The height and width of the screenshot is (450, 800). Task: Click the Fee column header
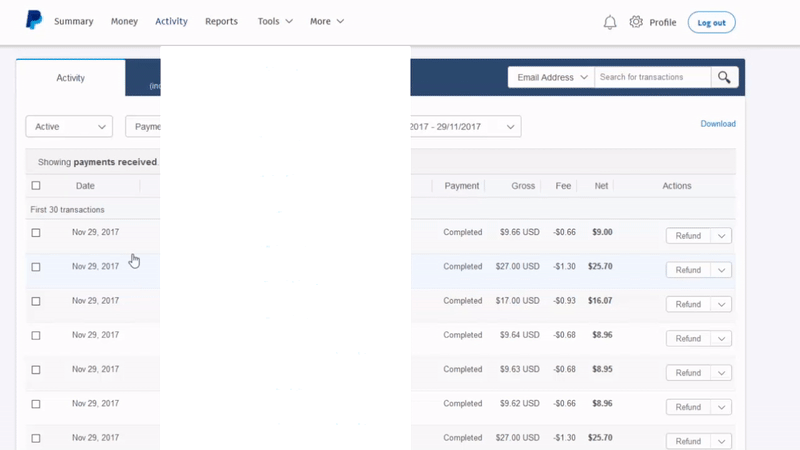click(563, 186)
